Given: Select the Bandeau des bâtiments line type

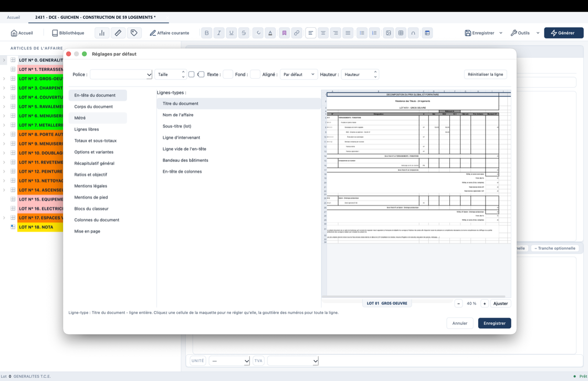Looking at the screenshot, I should coord(239,160).
